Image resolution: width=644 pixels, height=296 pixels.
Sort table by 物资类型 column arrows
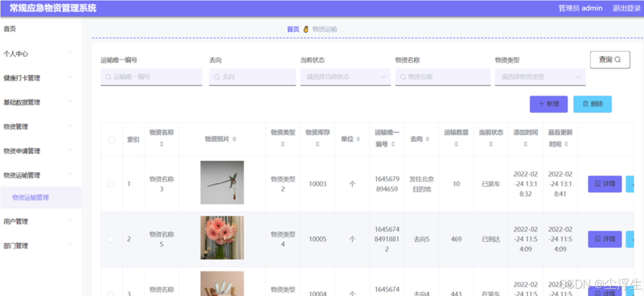[x=283, y=144]
